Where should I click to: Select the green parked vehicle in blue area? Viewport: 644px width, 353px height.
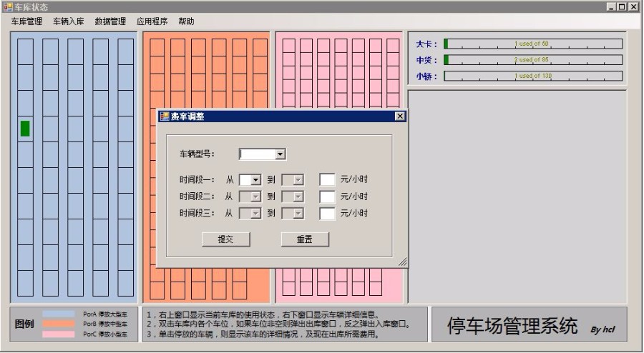pyautogui.click(x=25, y=129)
